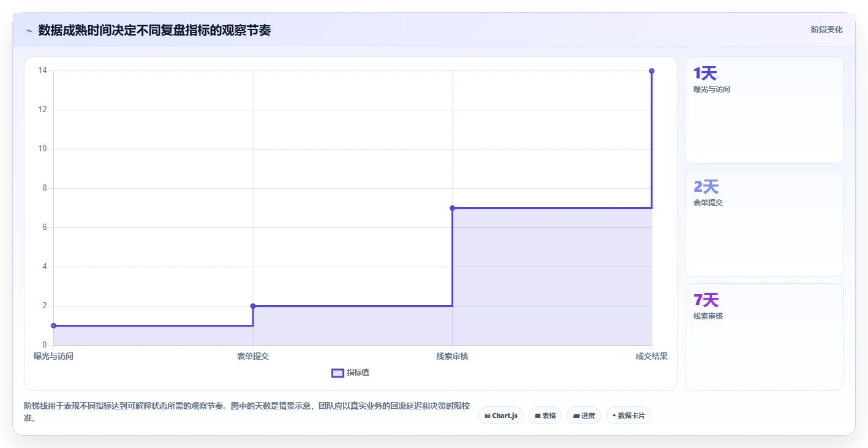Click the 2天 表单提交 card

pyautogui.click(x=764, y=223)
